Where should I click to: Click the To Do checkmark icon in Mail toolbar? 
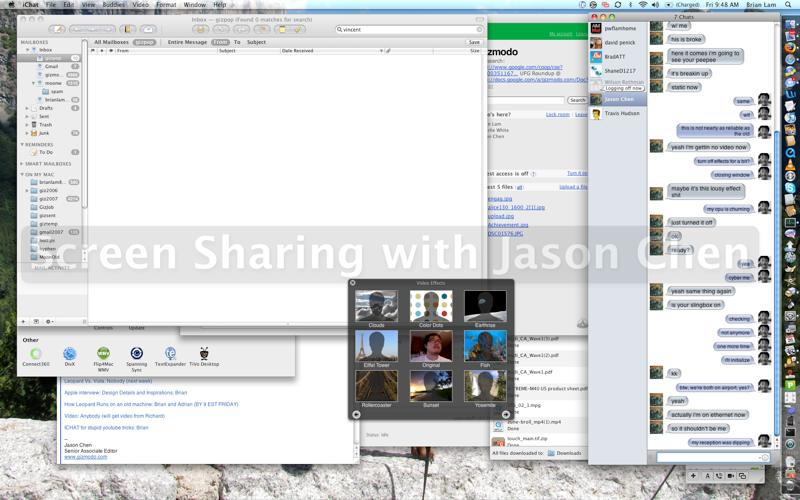coord(297,30)
